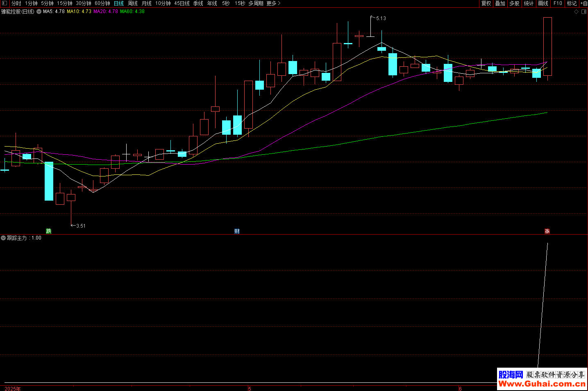Select the 60分钟 period tab
Image resolution: width=588 pixels, height=391 pixels.
point(102,3)
